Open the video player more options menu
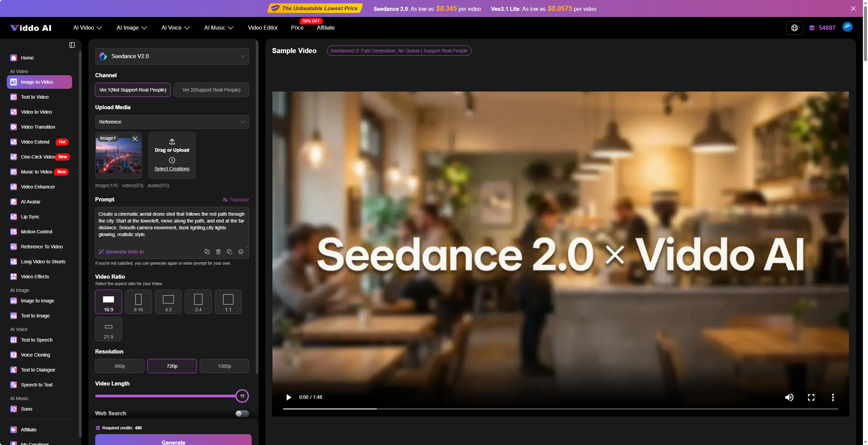This screenshot has height=445, width=868. (x=833, y=397)
